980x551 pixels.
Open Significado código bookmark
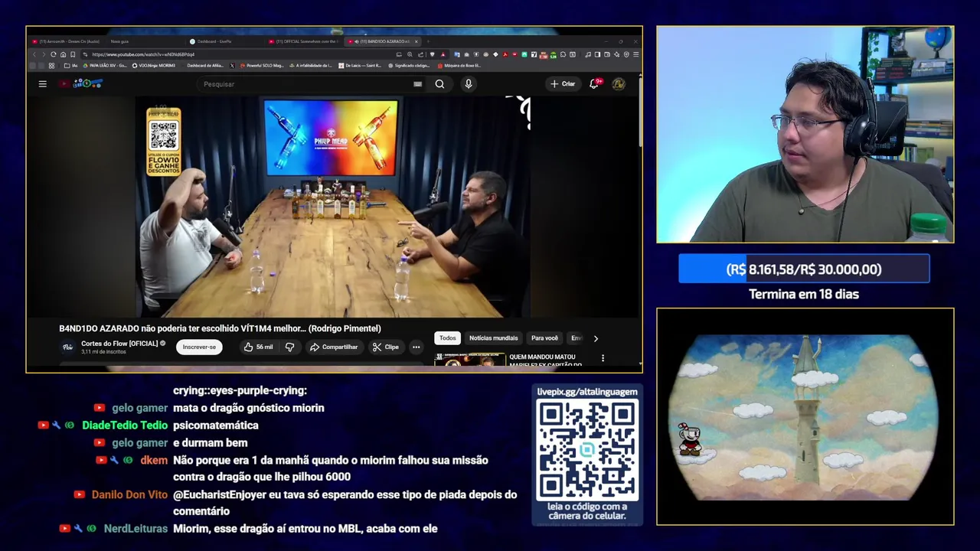410,66
